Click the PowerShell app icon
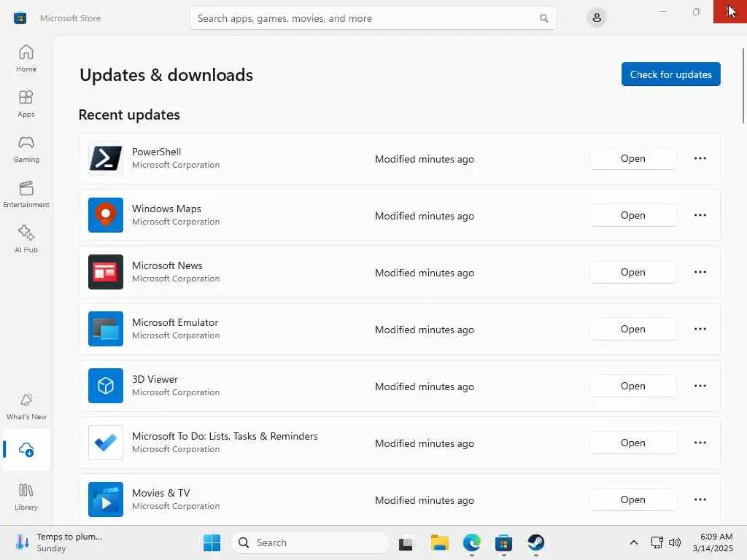 point(106,158)
